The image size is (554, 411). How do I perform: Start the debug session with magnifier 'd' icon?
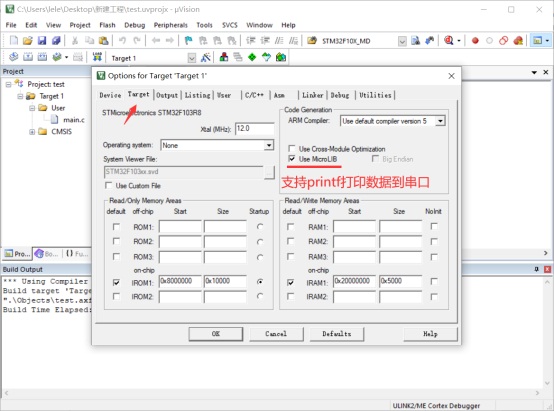pyautogui.click(x=449, y=41)
